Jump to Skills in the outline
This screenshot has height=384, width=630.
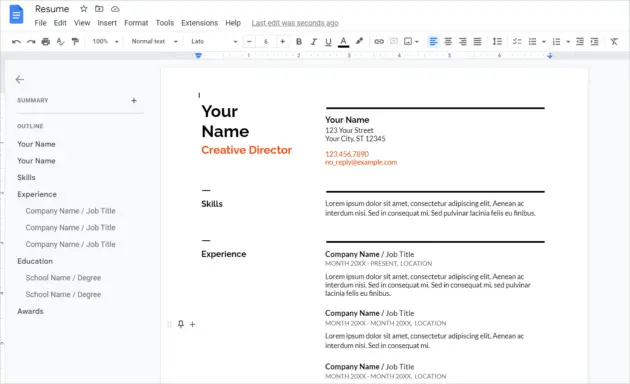point(26,178)
